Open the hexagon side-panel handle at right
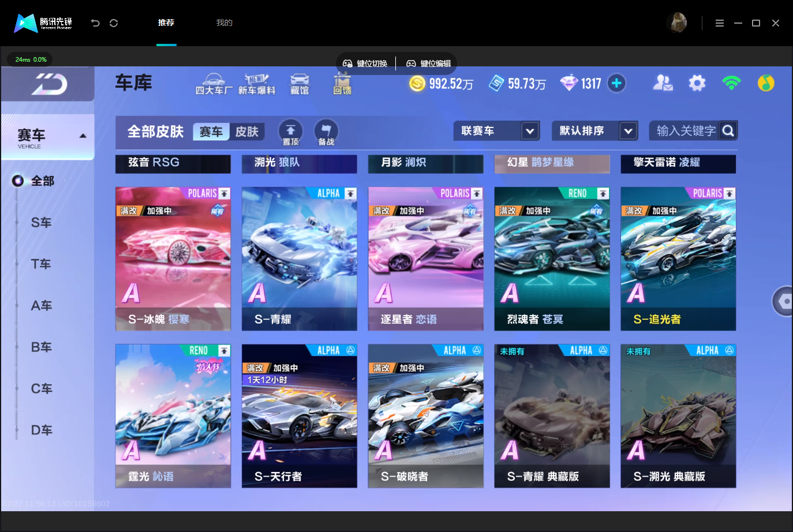This screenshot has height=532, width=793. click(784, 301)
